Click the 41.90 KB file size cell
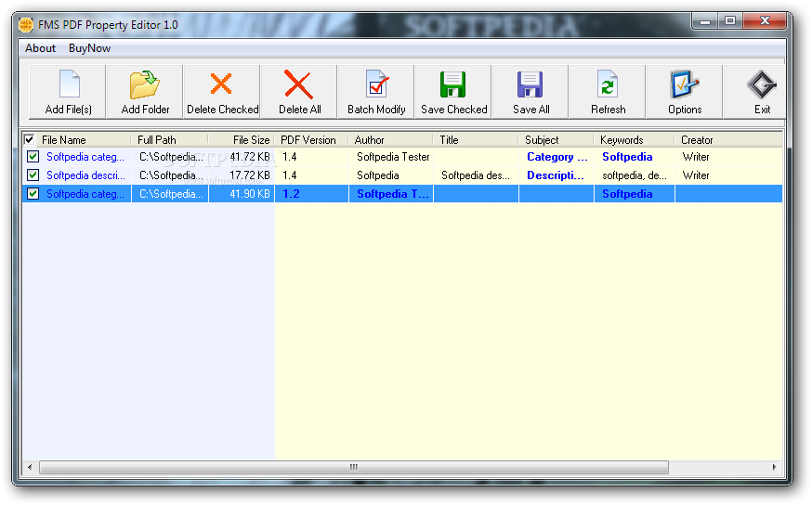 click(x=250, y=193)
